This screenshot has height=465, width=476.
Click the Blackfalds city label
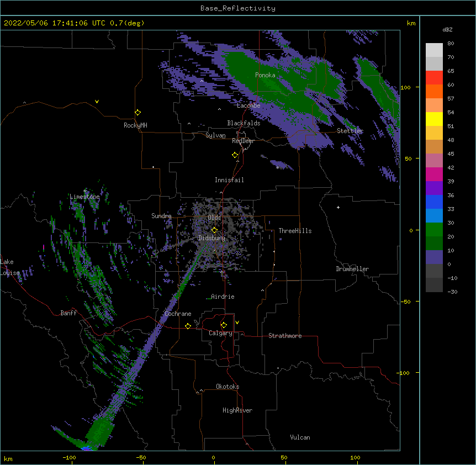tap(244, 123)
